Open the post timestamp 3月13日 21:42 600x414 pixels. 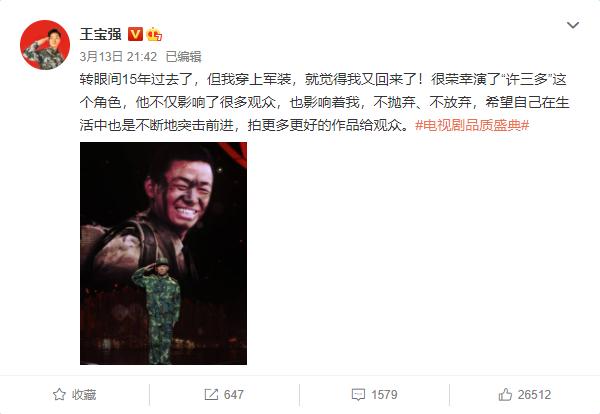click(x=118, y=57)
